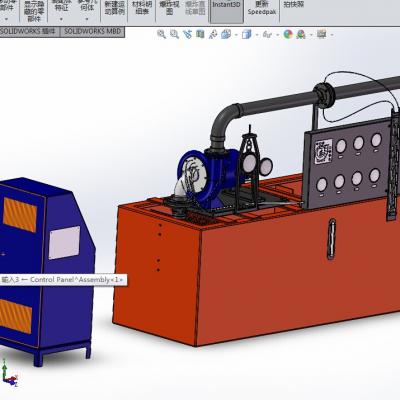Toggle the Instant3D button
This screenshot has height=400, width=400.
[227, 11]
